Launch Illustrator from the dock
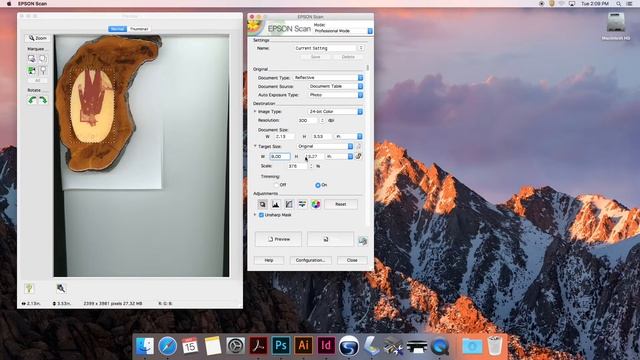This screenshot has height=360, width=640. coord(303,346)
